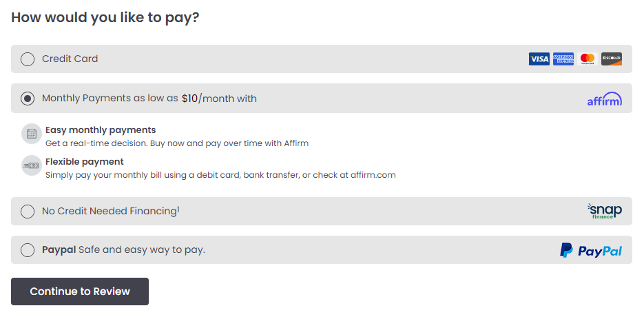Click the calendar icon beside Easy monthly payments

click(32, 134)
